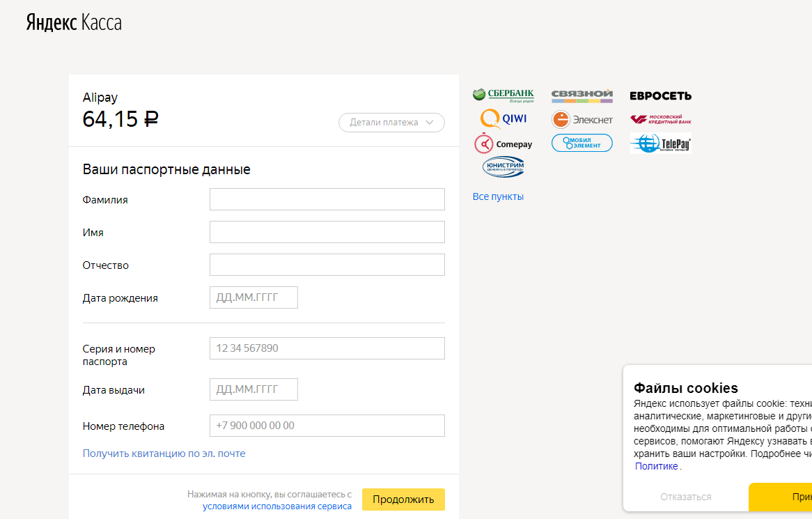Click the 64,15 ₽ amount
The image size is (812, 519).
(120, 119)
